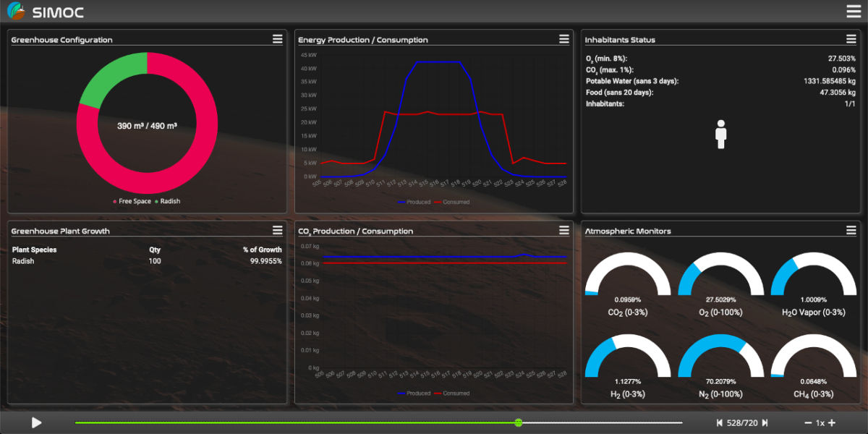Click the green timeline slider handle
The height and width of the screenshot is (434, 868).
pyautogui.click(x=518, y=422)
